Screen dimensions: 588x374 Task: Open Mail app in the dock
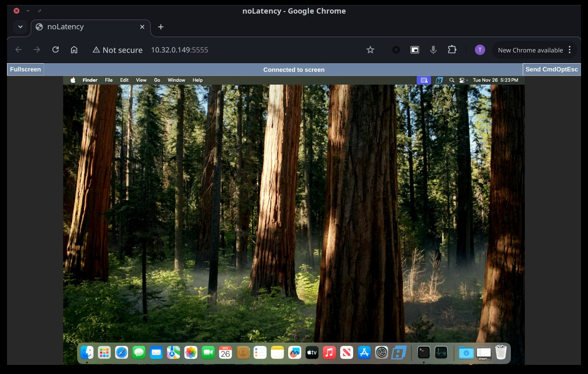point(156,353)
